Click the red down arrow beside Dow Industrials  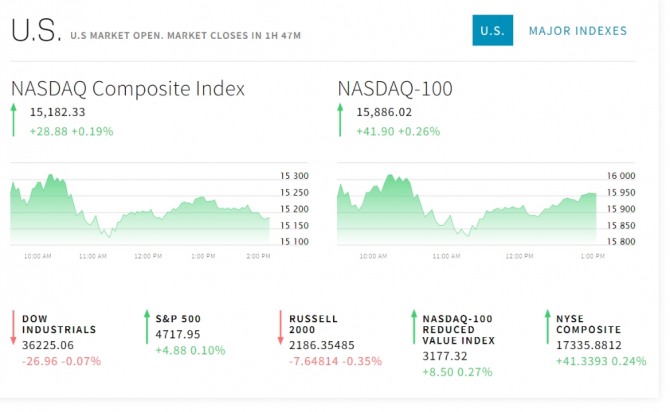click(x=15, y=328)
